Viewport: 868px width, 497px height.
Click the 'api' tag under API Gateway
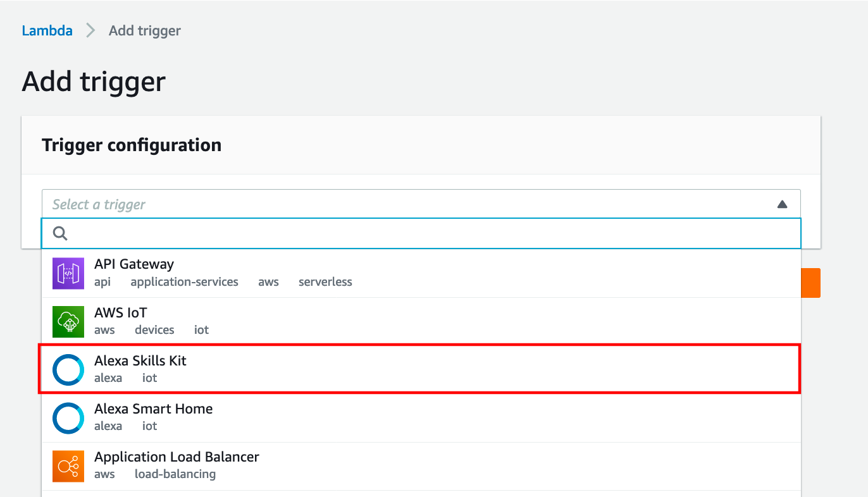click(102, 282)
